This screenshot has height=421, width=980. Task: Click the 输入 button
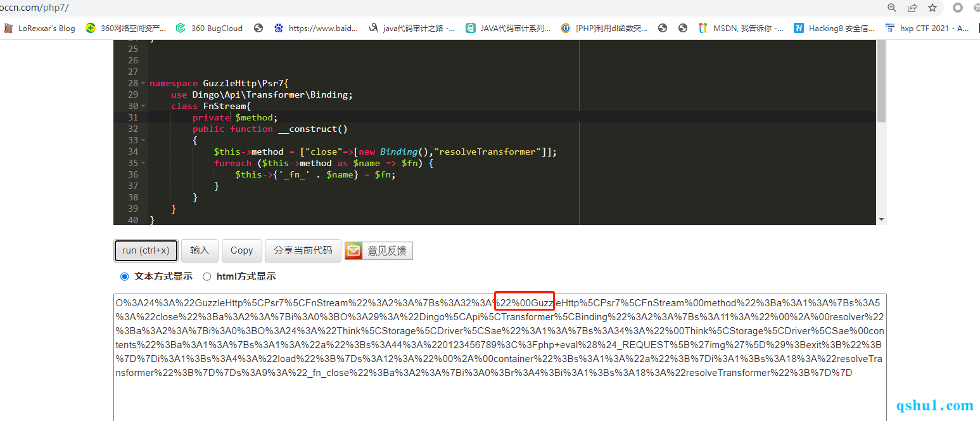click(200, 250)
